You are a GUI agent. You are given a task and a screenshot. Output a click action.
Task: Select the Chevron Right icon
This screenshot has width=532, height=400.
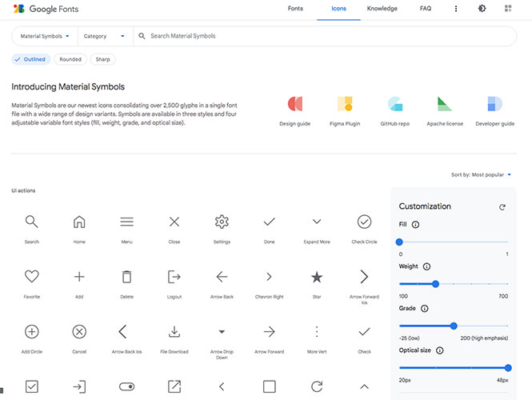coord(269,277)
